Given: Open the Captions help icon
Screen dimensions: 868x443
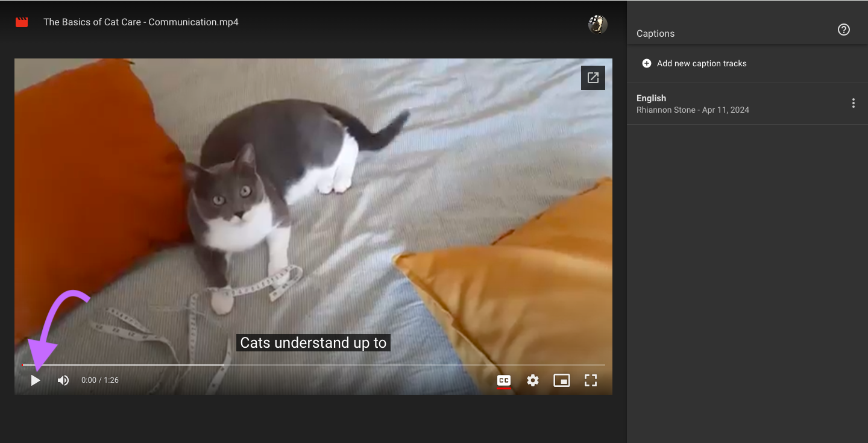Looking at the screenshot, I should pos(844,29).
